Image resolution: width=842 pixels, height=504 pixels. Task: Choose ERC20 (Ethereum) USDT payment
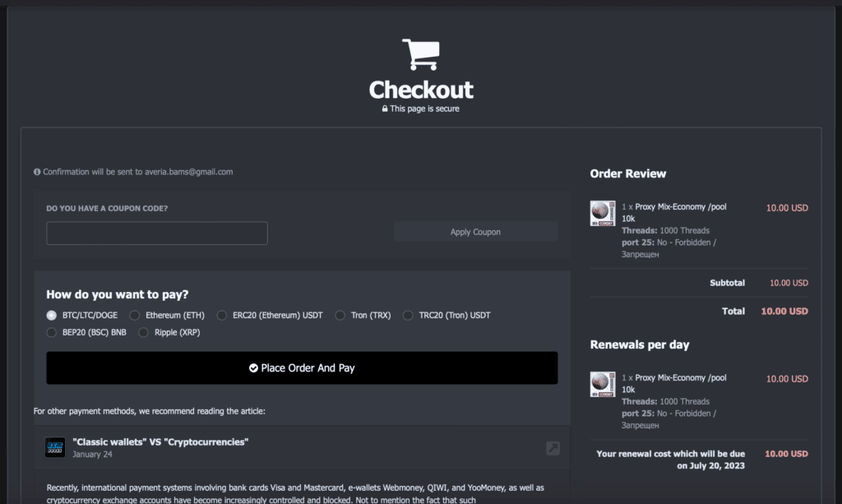tap(222, 315)
